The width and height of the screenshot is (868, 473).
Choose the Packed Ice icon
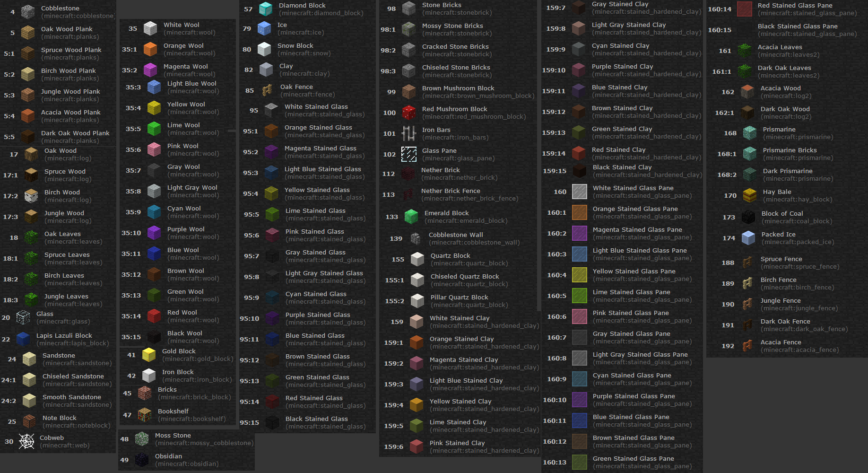748,238
